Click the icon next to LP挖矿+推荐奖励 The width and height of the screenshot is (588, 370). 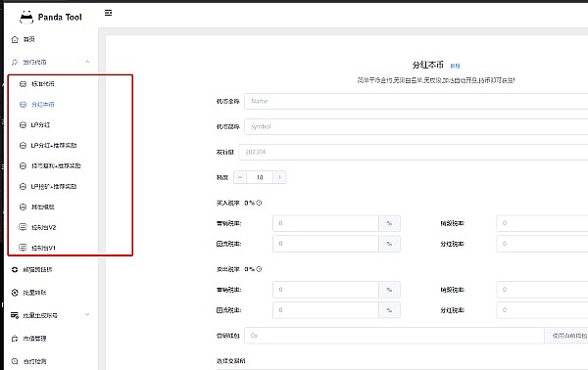coord(23,187)
